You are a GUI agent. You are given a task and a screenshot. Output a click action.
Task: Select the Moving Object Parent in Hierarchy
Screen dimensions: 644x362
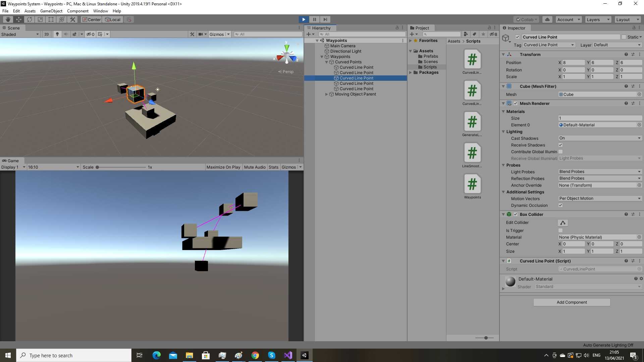coord(355,94)
